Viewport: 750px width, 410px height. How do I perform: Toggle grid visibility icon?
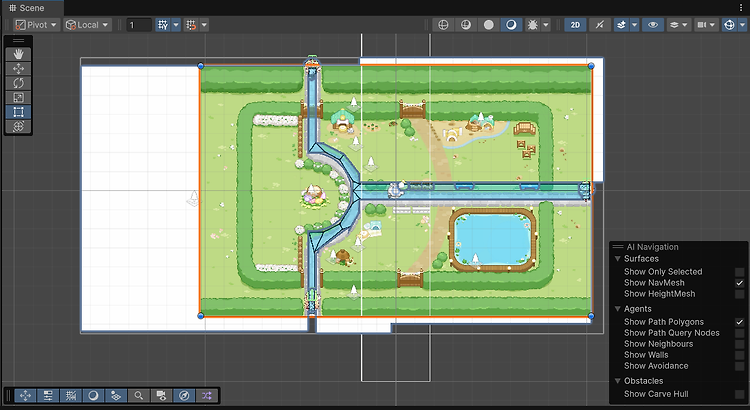point(163,25)
